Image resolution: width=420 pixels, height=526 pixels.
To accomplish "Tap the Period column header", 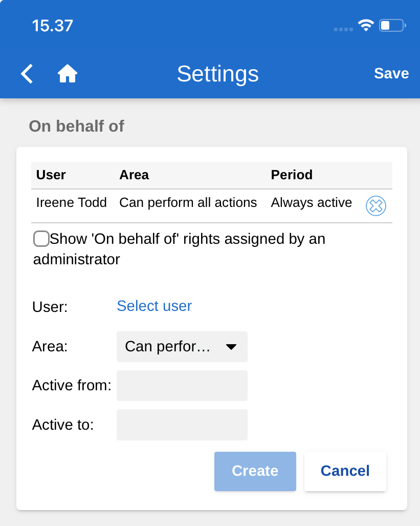I will coord(292,175).
